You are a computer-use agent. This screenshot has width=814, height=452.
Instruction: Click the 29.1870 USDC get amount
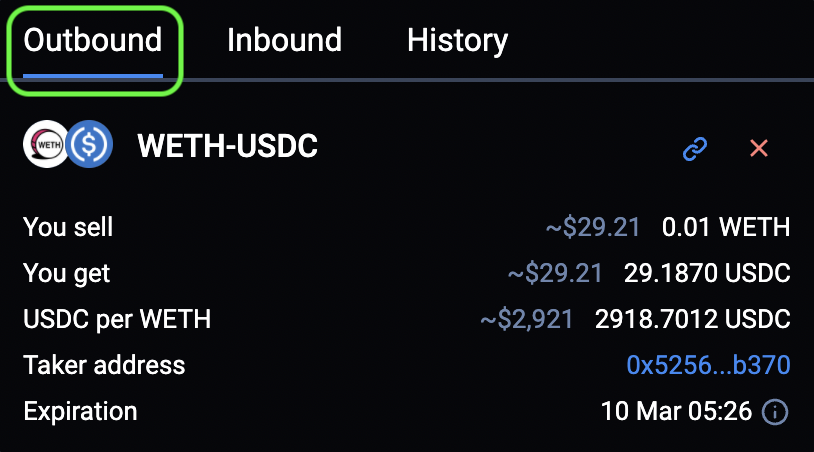pyautogui.click(x=707, y=273)
